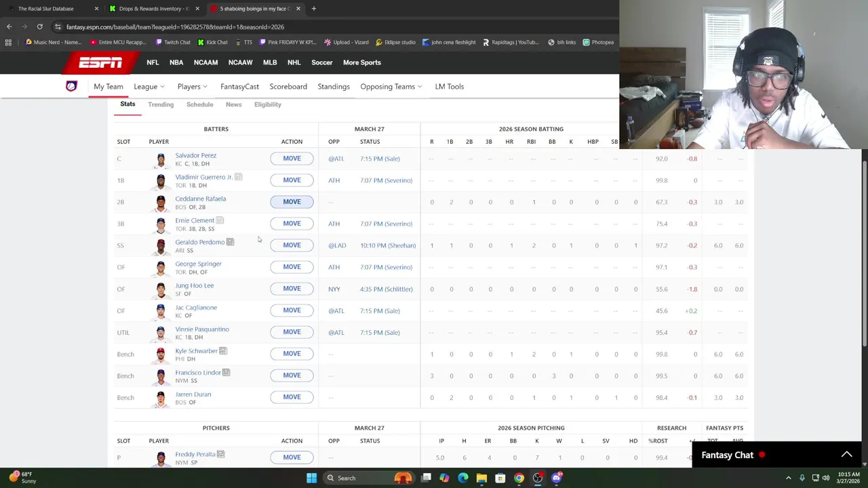Click MOVE button for Geraldo Perdomo
Screen dimensions: 868x488
[292, 245]
